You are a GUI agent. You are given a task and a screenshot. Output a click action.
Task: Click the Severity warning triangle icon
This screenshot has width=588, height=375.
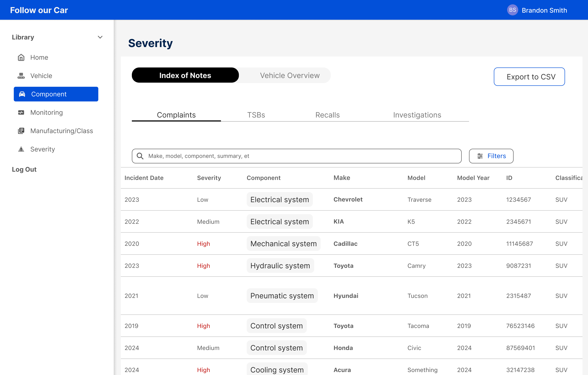click(x=21, y=149)
